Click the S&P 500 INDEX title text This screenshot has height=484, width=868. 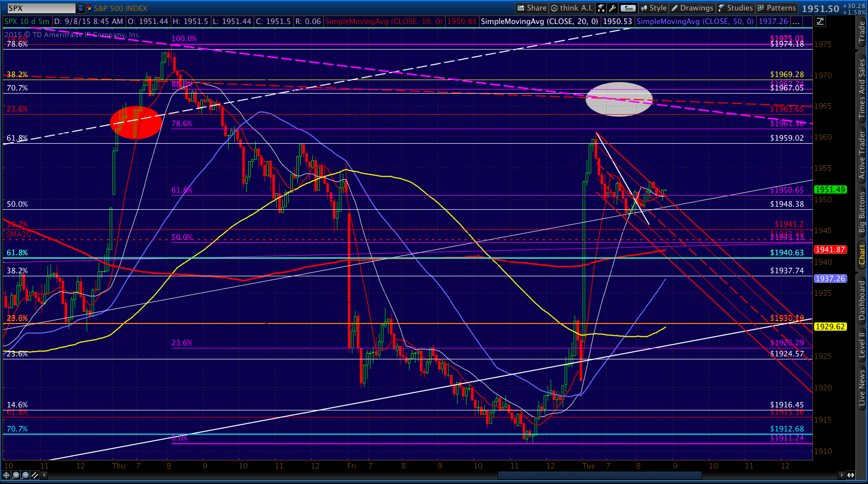tap(121, 8)
